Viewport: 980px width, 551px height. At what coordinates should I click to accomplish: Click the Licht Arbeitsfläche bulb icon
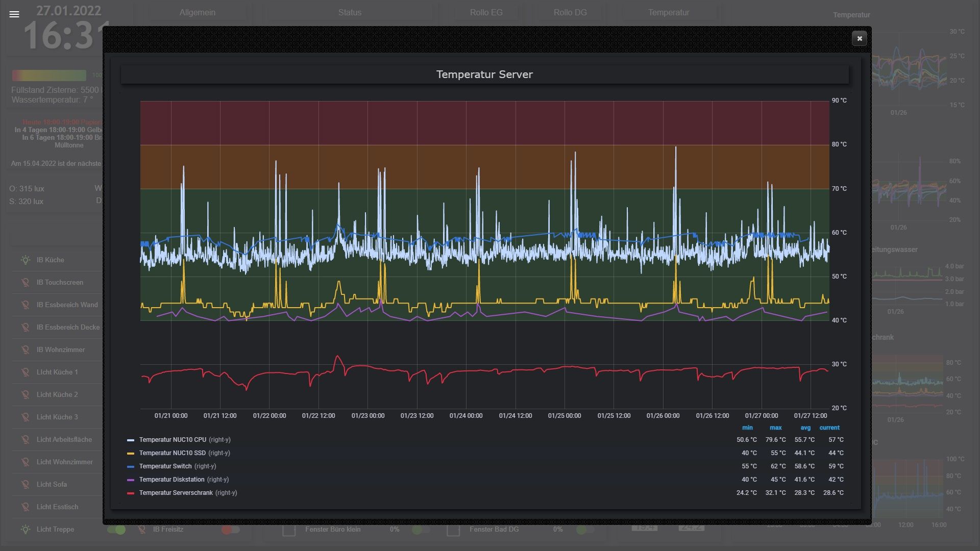pos(25,439)
